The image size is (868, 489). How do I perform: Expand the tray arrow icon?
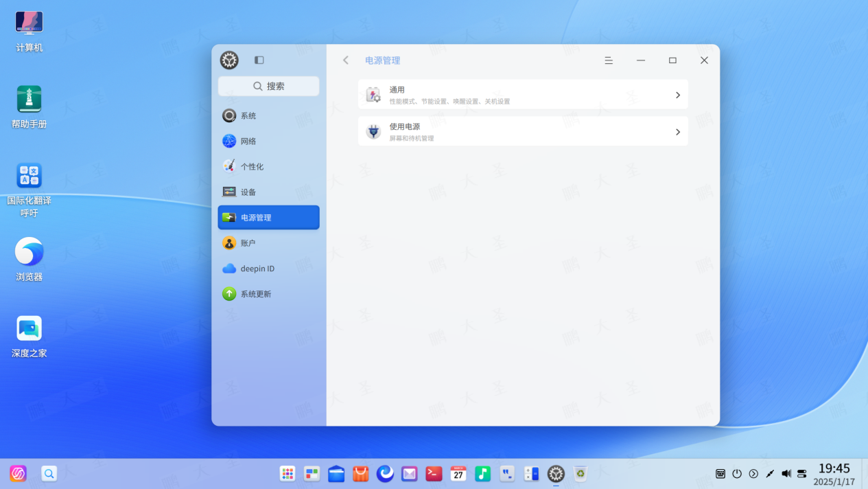(x=753, y=473)
